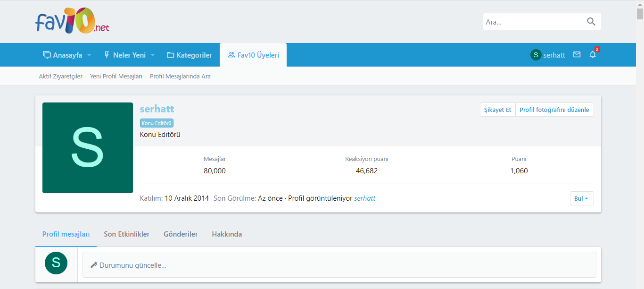Expand the Anasayfa dropdown arrow
This screenshot has height=289, width=644.
coord(89,55)
